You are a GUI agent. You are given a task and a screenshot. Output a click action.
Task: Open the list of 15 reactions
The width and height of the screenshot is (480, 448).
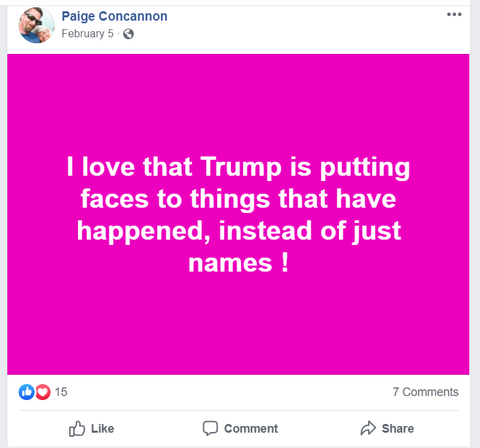(x=61, y=392)
